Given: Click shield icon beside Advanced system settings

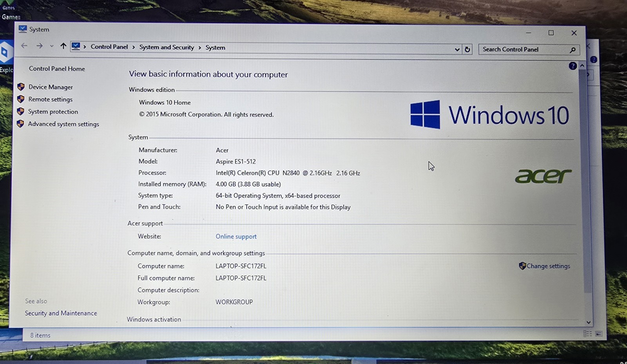Looking at the screenshot, I should [x=20, y=124].
